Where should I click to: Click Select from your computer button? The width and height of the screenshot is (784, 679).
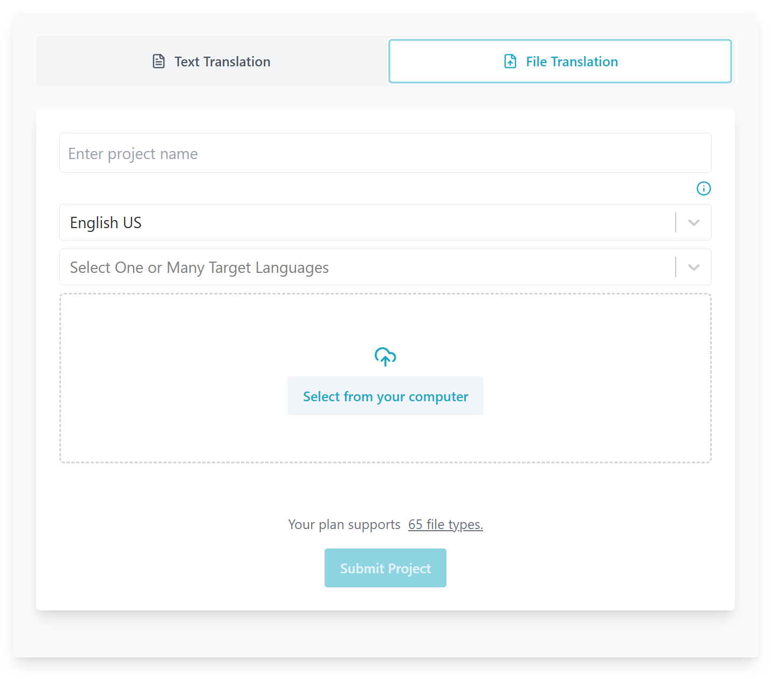(x=386, y=396)
